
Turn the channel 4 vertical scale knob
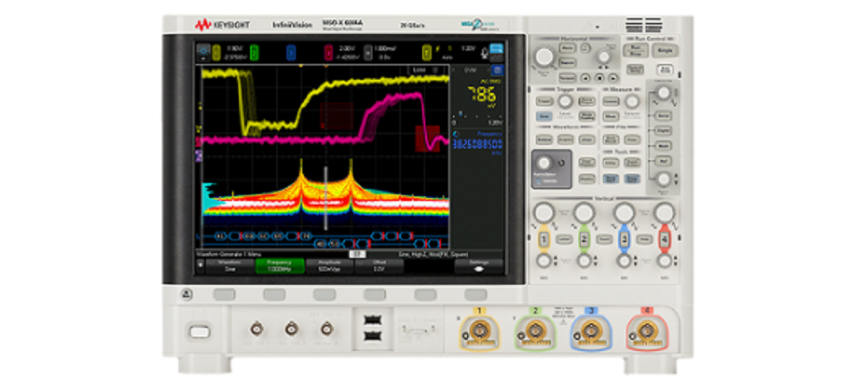coord(664,213)
